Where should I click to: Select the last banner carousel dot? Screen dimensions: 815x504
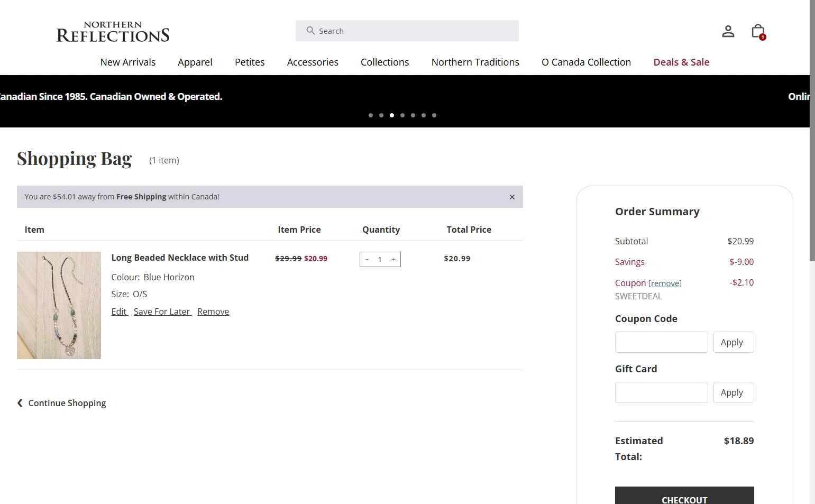434,115
